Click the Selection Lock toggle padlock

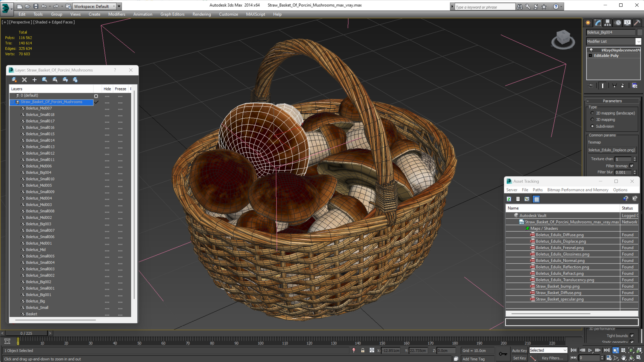click(x=363, y=350)
